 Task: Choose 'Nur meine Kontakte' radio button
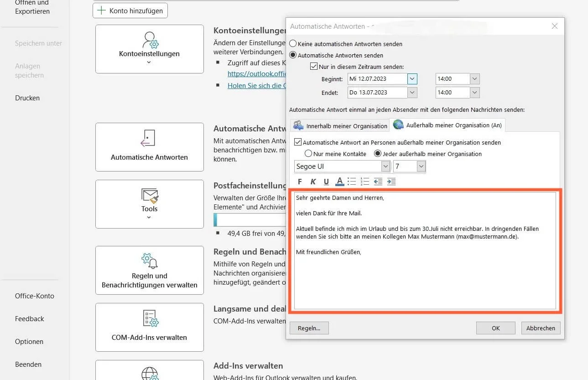[x=308, y=154]
